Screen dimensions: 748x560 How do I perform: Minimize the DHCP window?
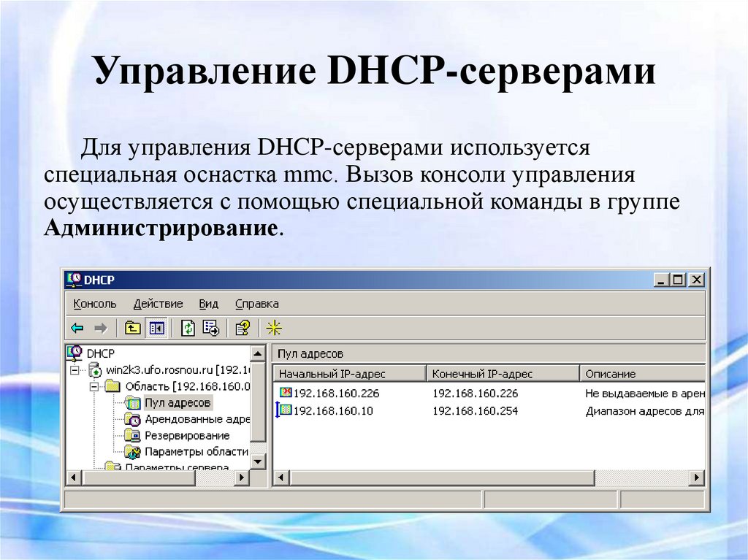coord(661,280)
